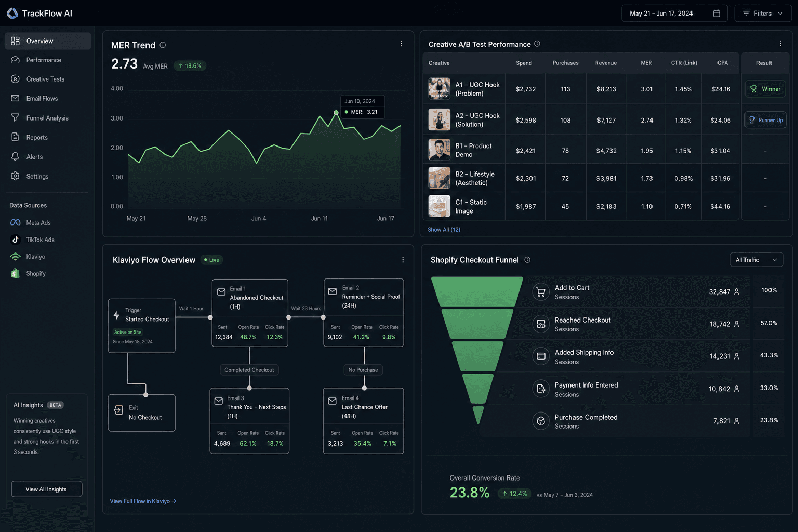Open Funnel Analysis page
This screenshot has width=798, height=532.
48,118
